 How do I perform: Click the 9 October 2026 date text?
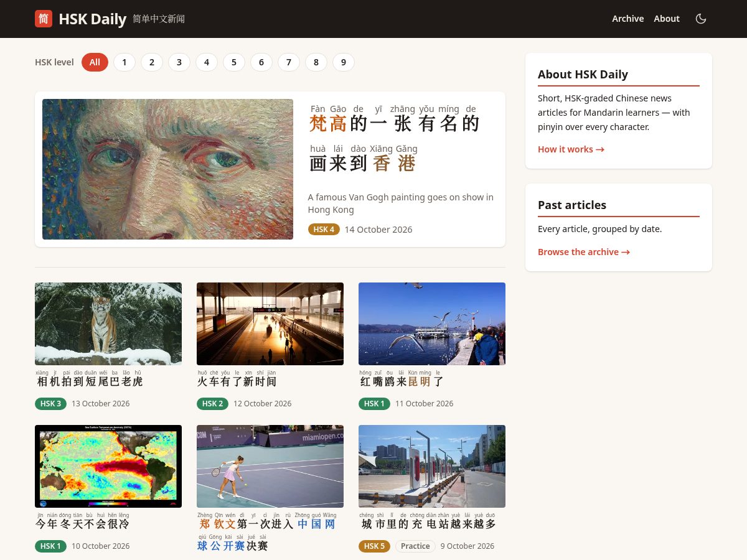[467, 546]
